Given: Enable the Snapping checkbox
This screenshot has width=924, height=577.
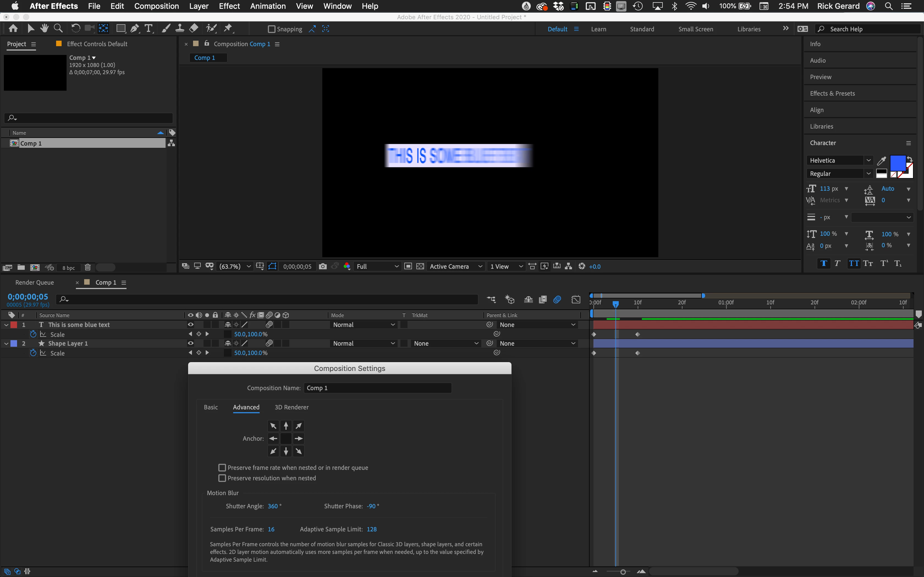Looking at the screenshot, I should pyautogui.click(x=271, y=29).
